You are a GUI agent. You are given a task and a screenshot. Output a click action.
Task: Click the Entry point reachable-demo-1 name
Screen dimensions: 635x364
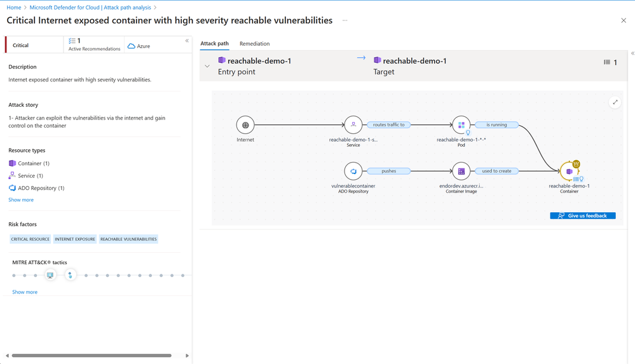[x=259, y=61]
